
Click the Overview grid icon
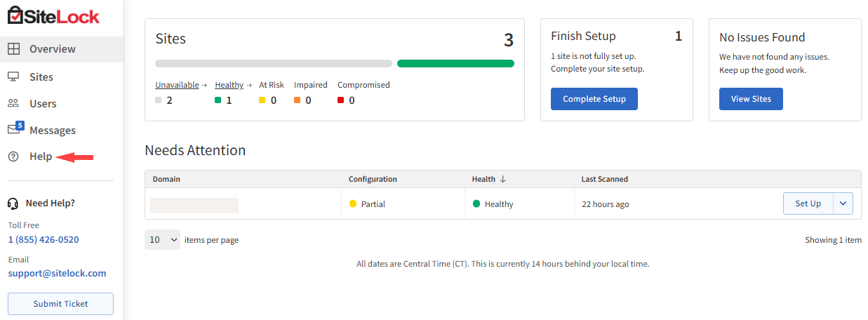click(13, 49)
